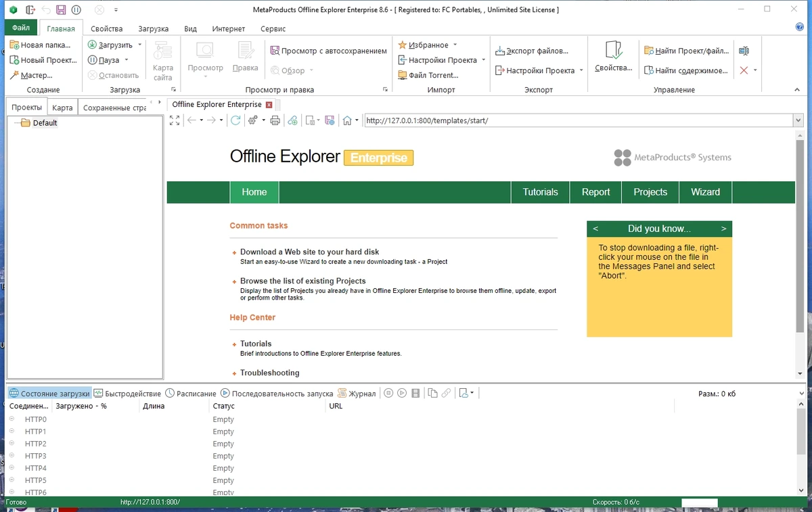Click the Save icon in the quick access toolbar
Viewport: 812px width, 512px height.
61,10
